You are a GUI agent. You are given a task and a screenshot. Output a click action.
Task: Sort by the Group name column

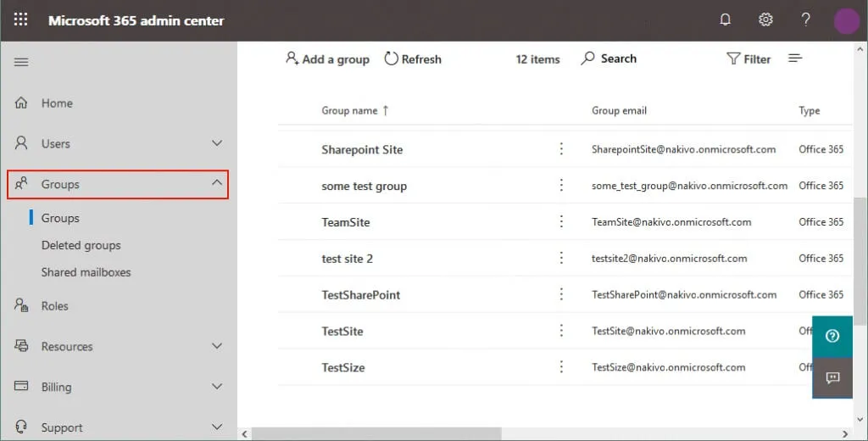click(355, 110)
